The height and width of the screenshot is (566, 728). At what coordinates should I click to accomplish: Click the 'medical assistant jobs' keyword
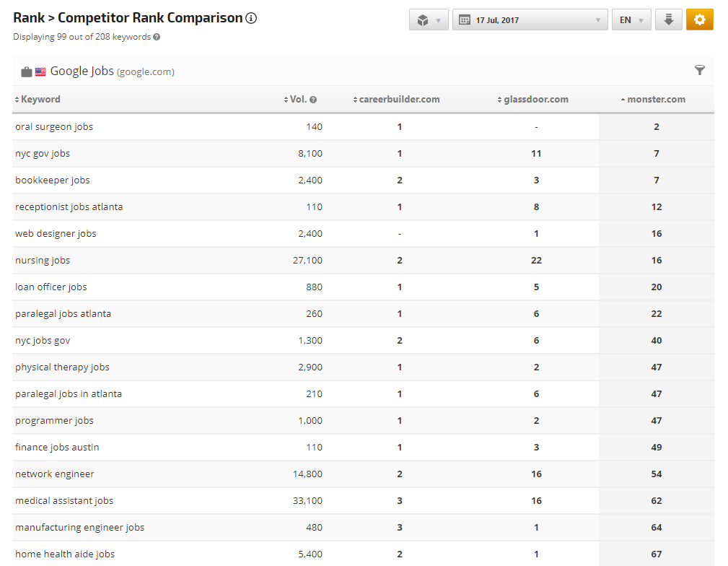click(x=64, y=501)
